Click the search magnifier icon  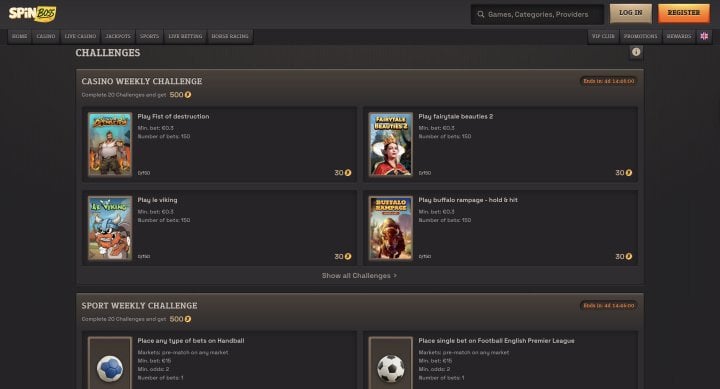(x=481, y=14)
